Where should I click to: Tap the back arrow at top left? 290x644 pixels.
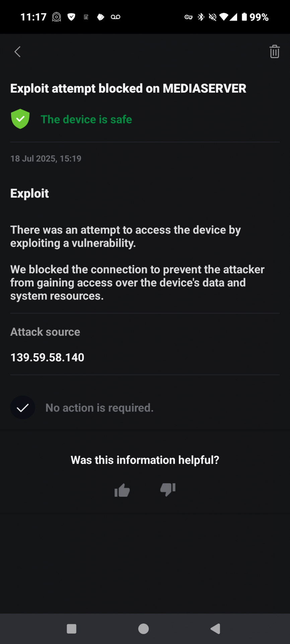click(18, 52)
